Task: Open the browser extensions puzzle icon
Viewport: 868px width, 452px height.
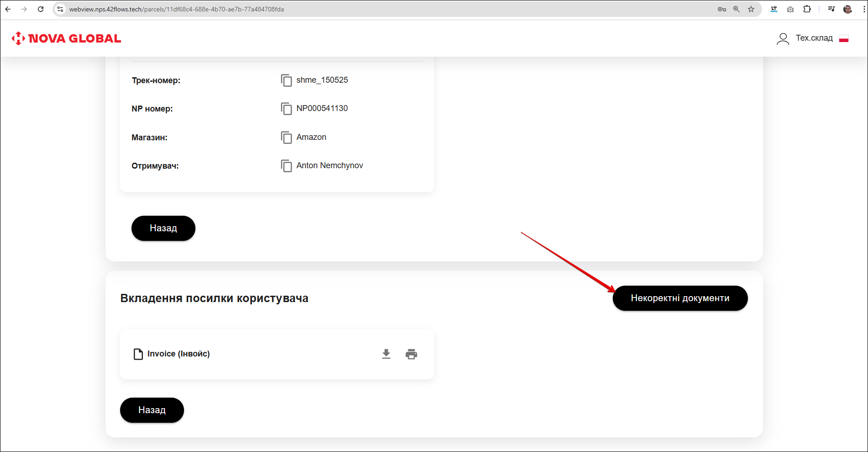Action: point(807,9)
